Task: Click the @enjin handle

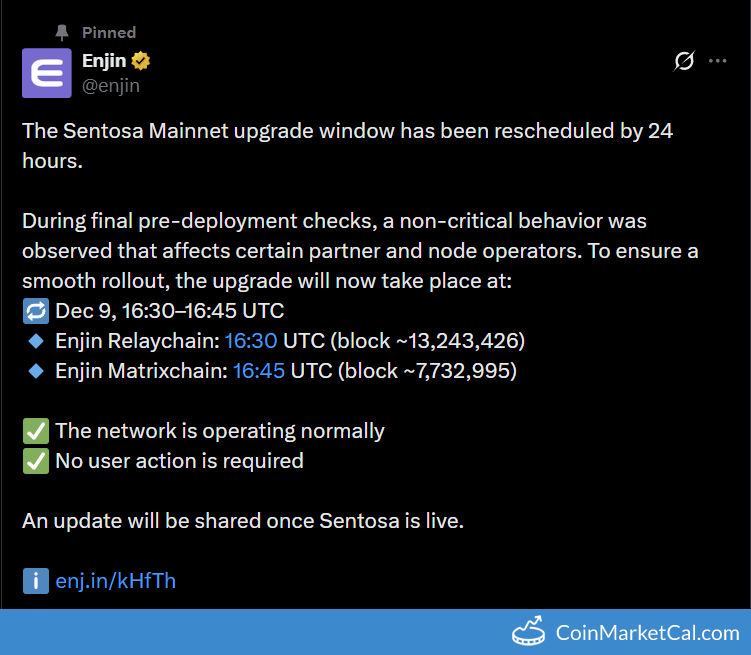Action: click(x=111, y=85)
